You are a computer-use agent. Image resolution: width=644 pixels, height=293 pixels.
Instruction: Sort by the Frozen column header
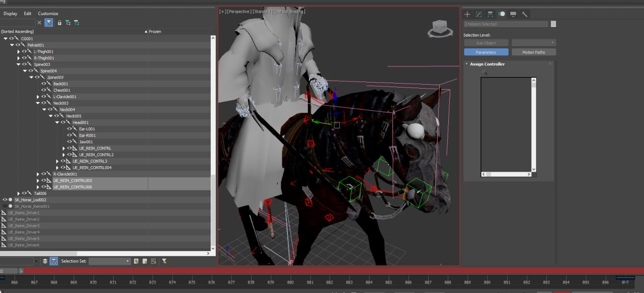155,32
